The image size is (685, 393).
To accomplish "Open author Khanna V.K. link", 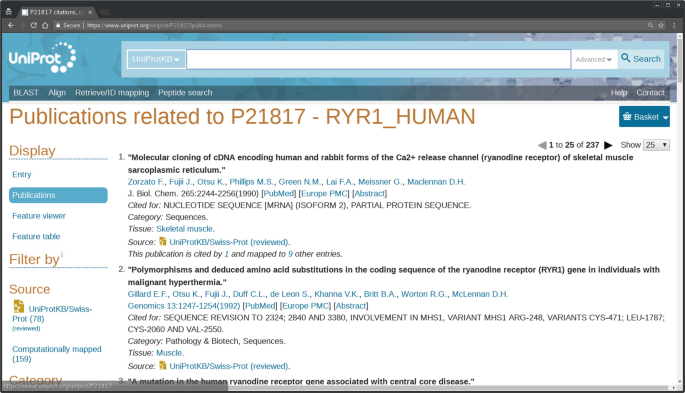I will click(337, 294).
